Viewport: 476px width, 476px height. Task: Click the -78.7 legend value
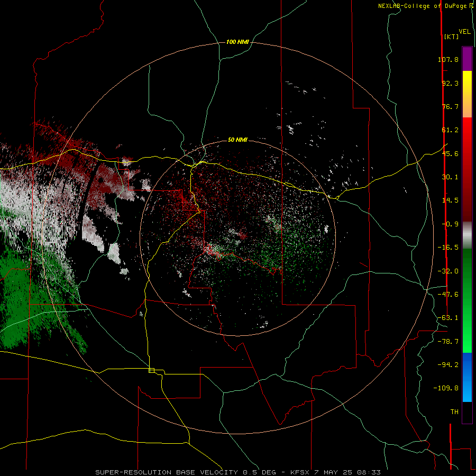[448, 342]
